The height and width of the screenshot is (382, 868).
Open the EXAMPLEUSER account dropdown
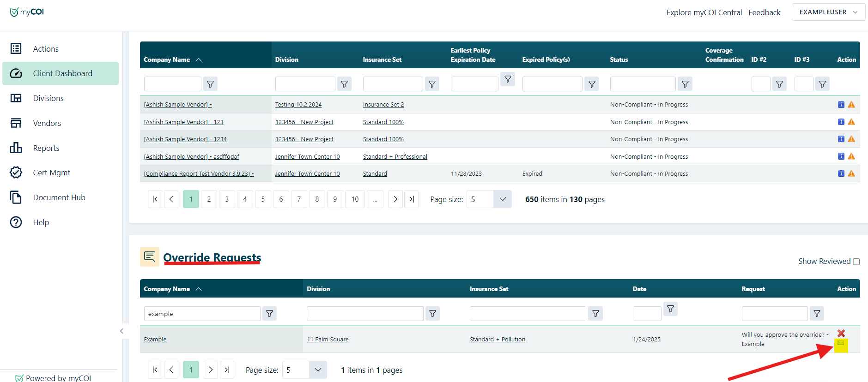[828, 12]
